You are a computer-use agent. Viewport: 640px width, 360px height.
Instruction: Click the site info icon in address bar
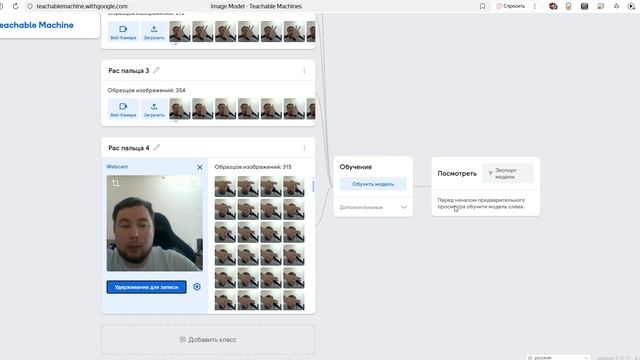coord(30,6)
